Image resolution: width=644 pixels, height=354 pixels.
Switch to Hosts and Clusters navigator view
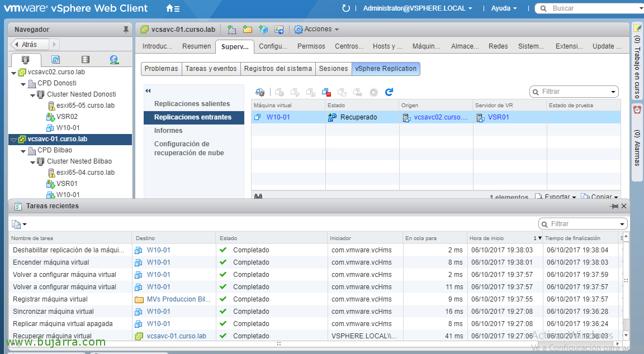pyautogui.click(x=26, y=60)
